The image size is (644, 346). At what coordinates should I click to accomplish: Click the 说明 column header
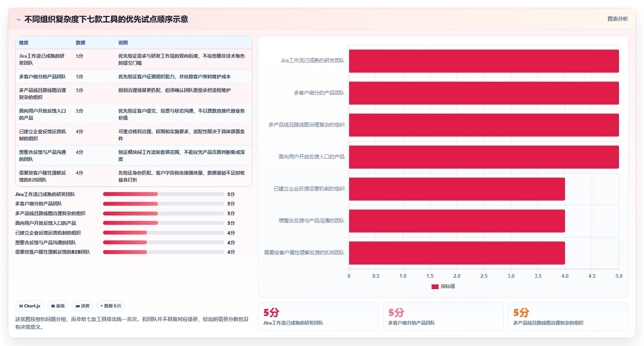[x=123, y=43]
